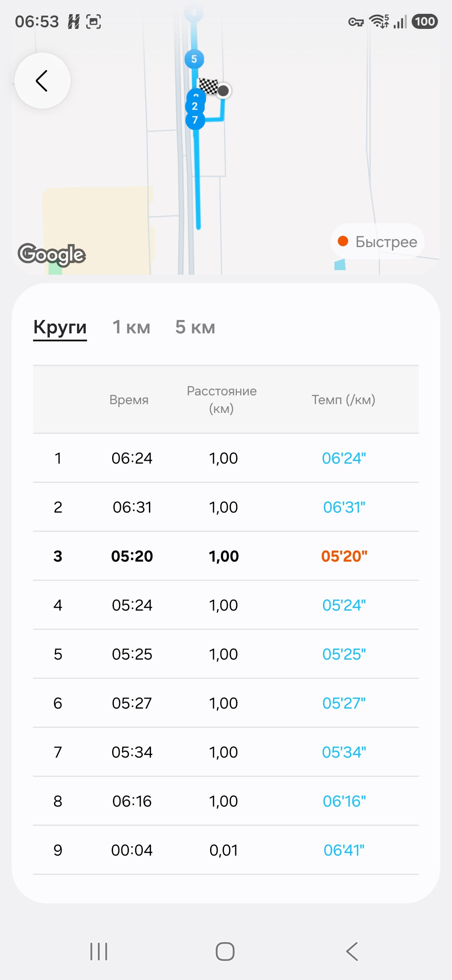Screen dimensions: 452x980
Task: Tap the Google logo on the map
Action: coord(52,254)
